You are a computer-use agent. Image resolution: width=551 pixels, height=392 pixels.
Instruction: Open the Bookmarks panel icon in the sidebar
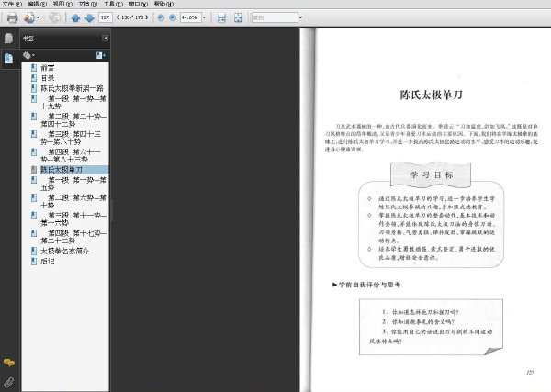[x=9, y=58]
